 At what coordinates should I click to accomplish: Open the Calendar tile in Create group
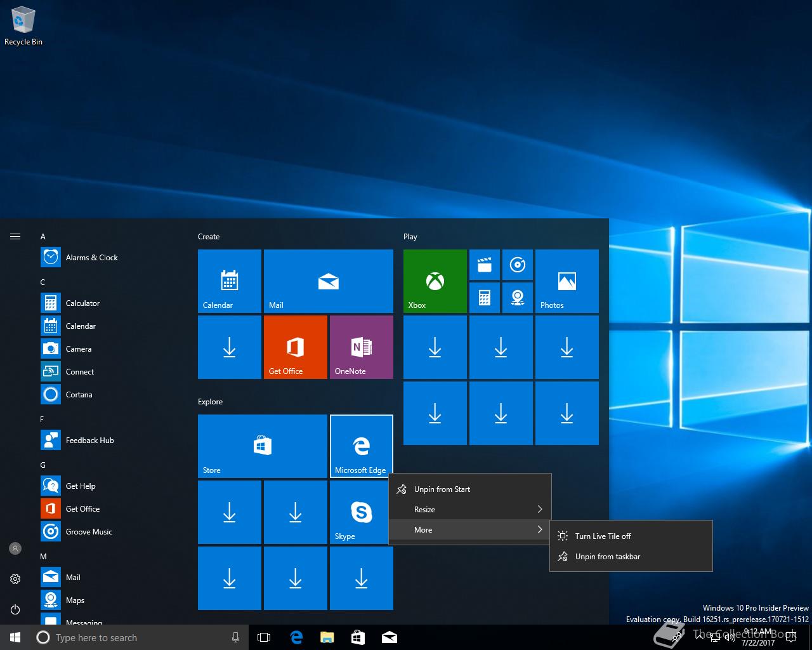230,281
